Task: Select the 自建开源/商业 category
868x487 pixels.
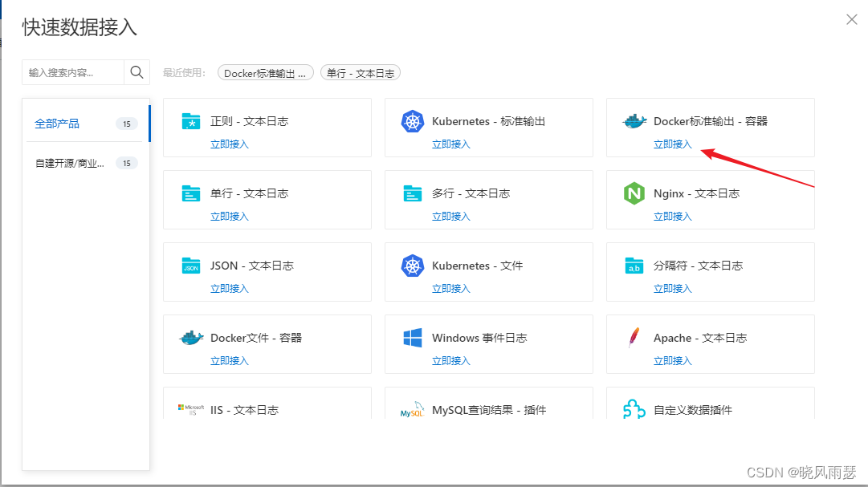Action: pos(59,163)
